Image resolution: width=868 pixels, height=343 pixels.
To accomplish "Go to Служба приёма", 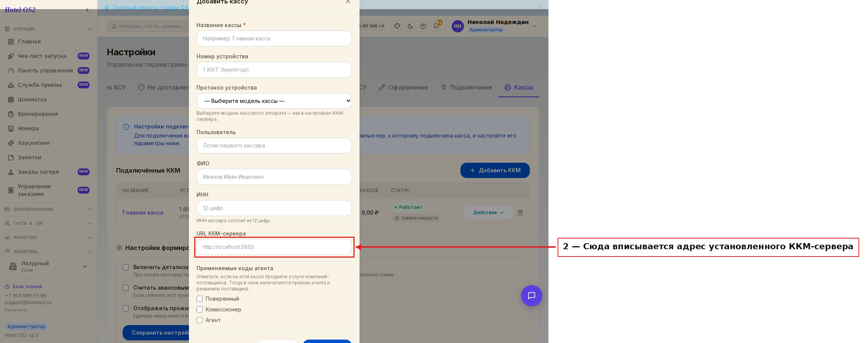I will click(48, 85).
